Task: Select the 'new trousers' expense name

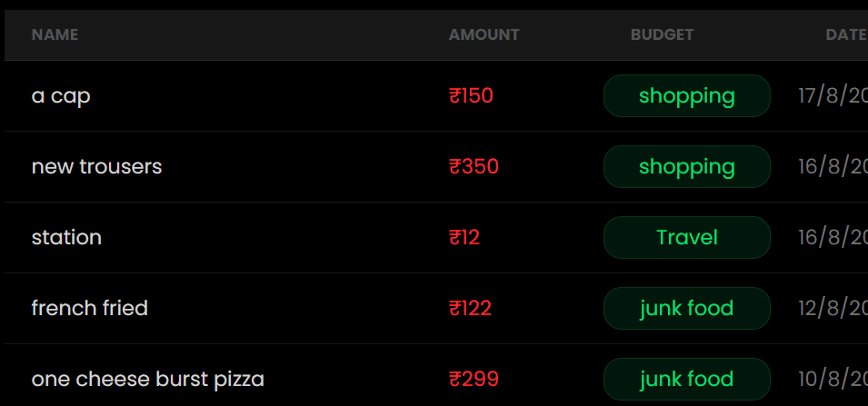Action: [x=96, y=166]
